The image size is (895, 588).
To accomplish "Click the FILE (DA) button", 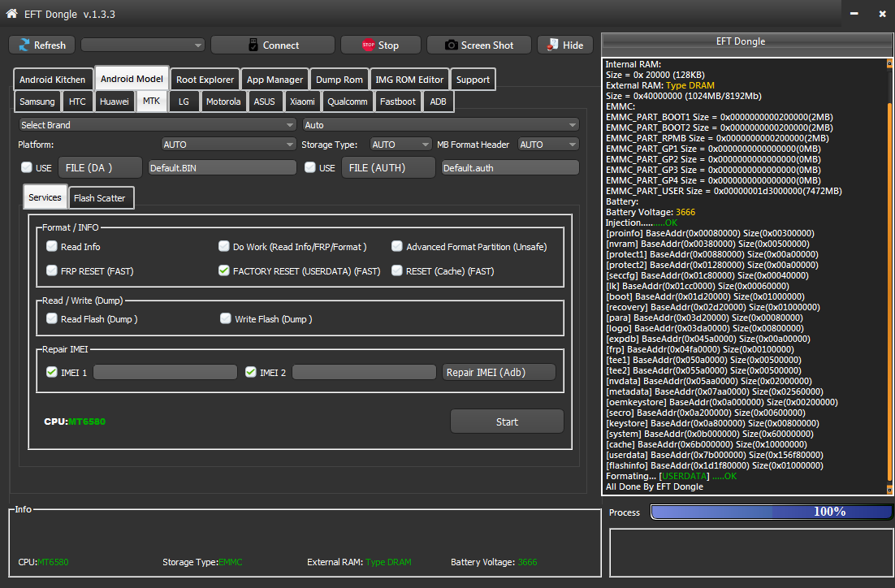I will 100,167.
